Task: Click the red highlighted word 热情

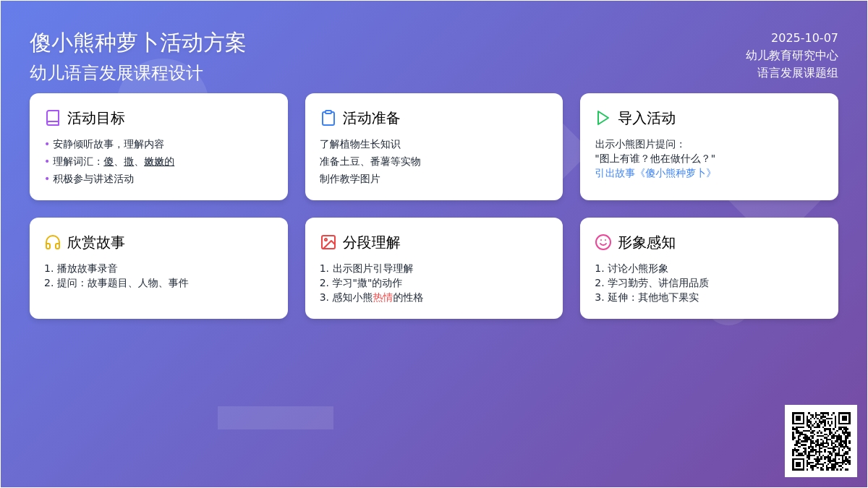Action: click(x=383, y=297)
